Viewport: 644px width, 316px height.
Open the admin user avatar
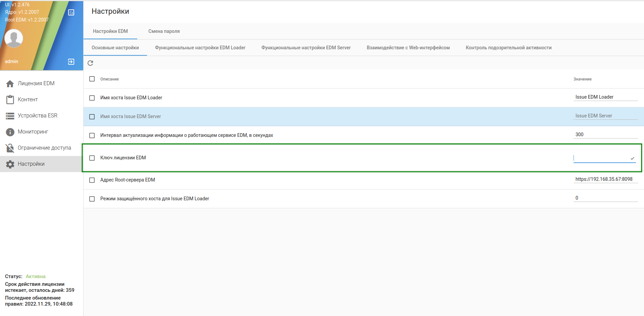click(14, 38)
